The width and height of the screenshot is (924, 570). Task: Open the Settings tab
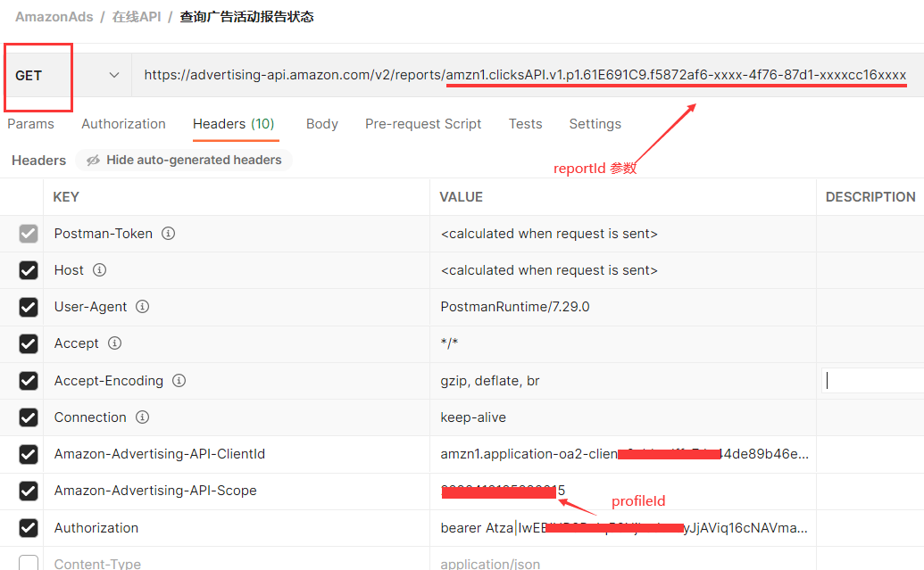click(595, 124)
